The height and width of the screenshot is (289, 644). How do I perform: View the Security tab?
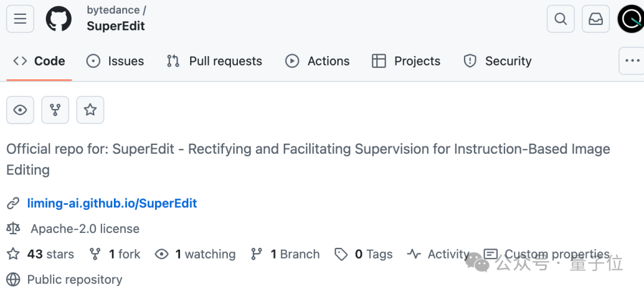click(x=497, y=61)
